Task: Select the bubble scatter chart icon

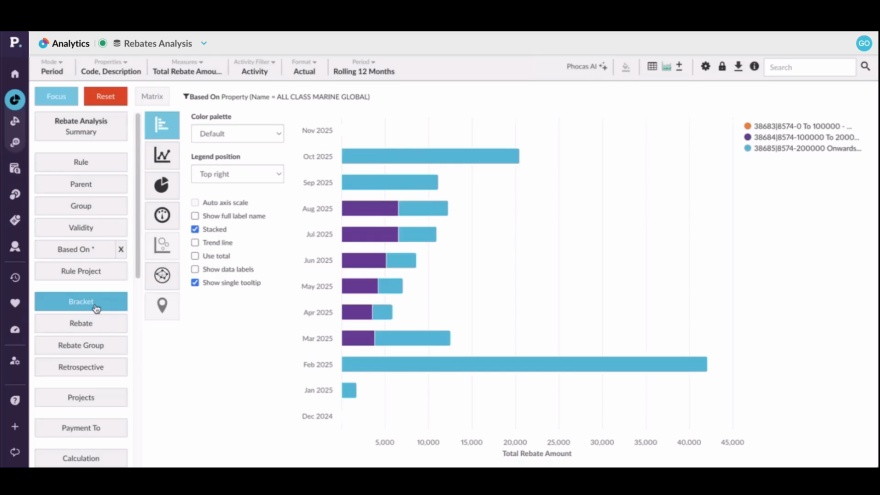Action: 162,245
